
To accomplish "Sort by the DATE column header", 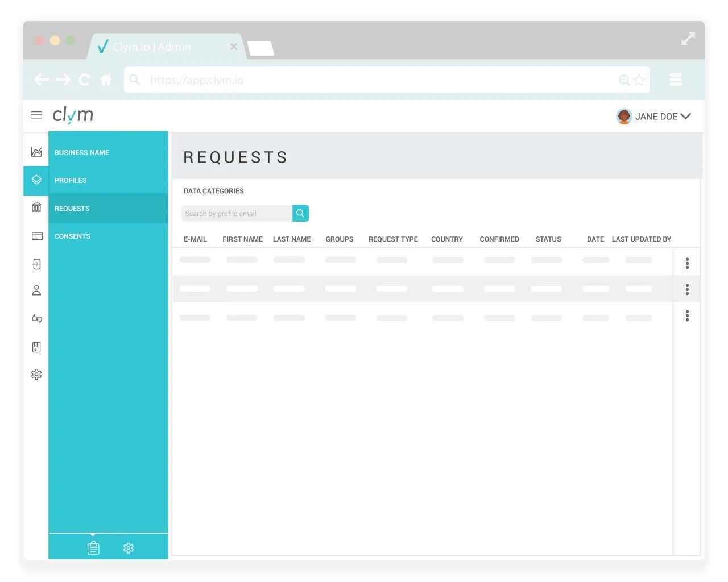I will [x=595, y=239].
